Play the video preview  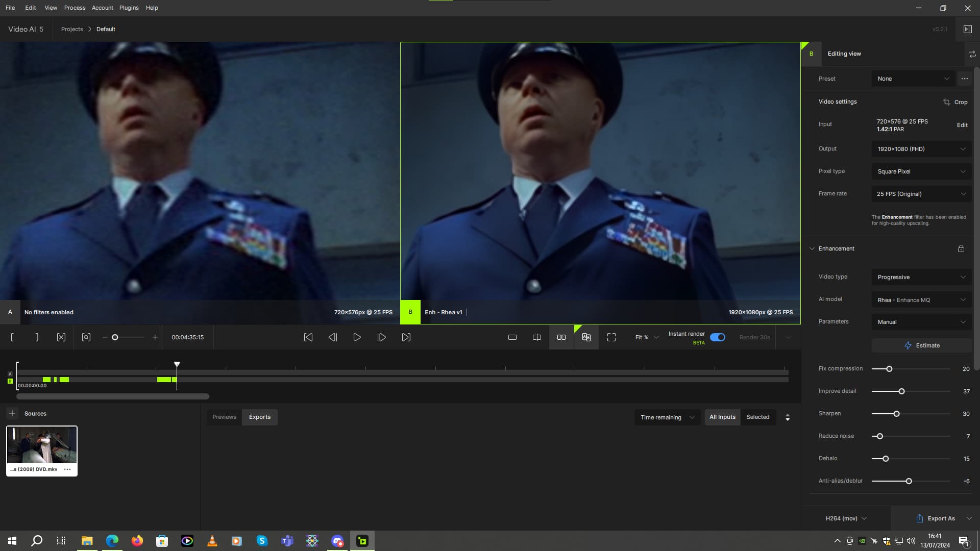click(x=357, y=337)
